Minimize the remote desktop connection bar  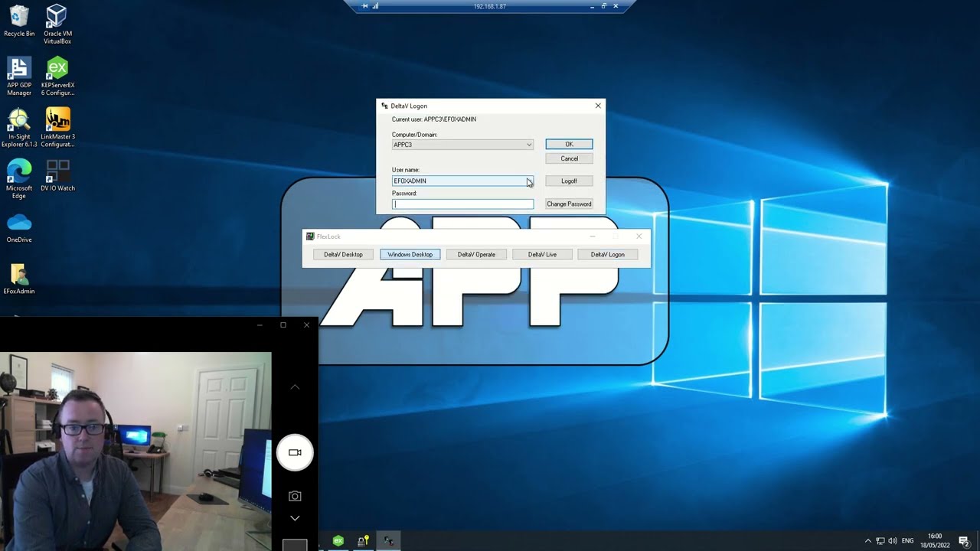(592, 6)
